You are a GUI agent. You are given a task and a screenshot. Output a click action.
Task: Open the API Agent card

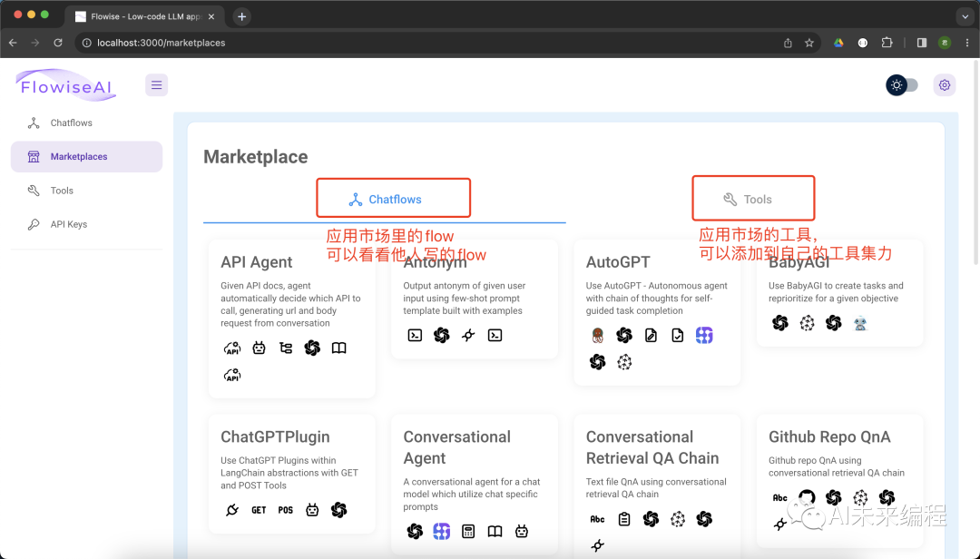click(x=292, y=319)
